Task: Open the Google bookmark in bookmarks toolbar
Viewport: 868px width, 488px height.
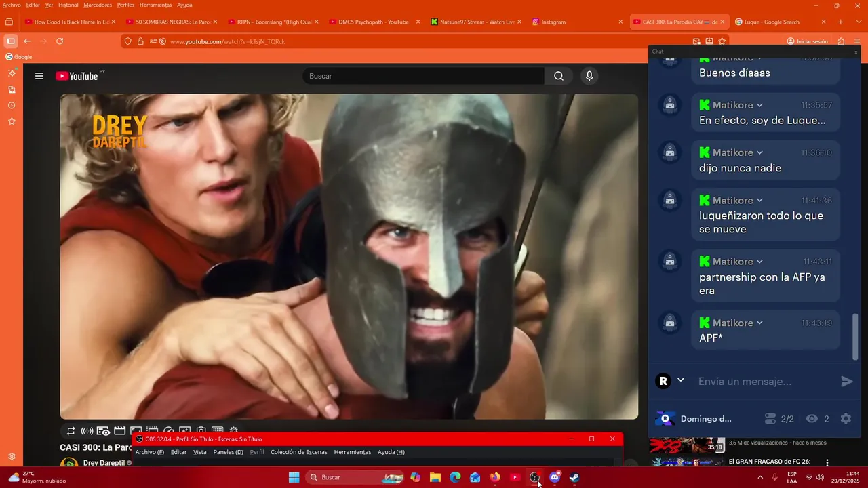Action: click(x=19, y=57)
